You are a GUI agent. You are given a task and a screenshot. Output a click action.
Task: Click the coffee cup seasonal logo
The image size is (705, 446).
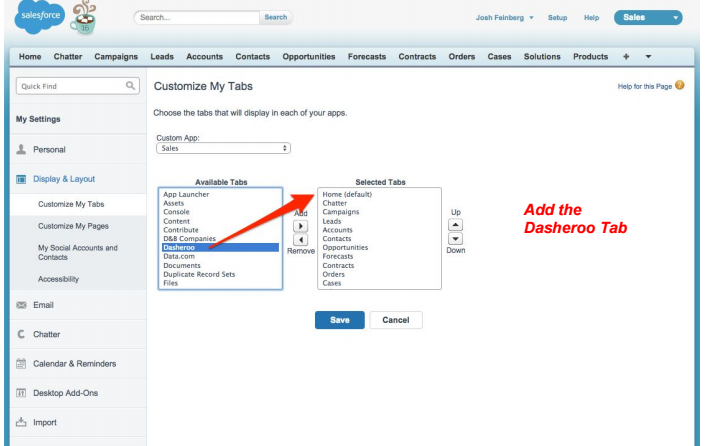(x=83, y=18)
